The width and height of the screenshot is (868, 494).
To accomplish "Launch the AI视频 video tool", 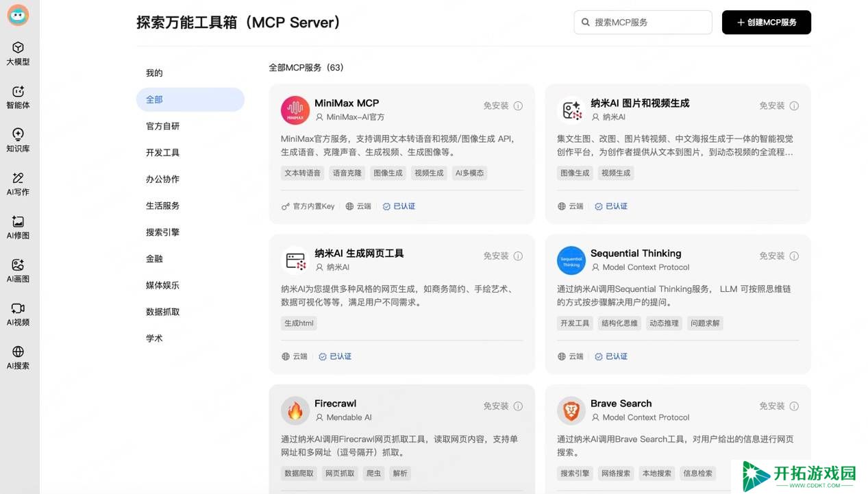I will coord(18,314).
